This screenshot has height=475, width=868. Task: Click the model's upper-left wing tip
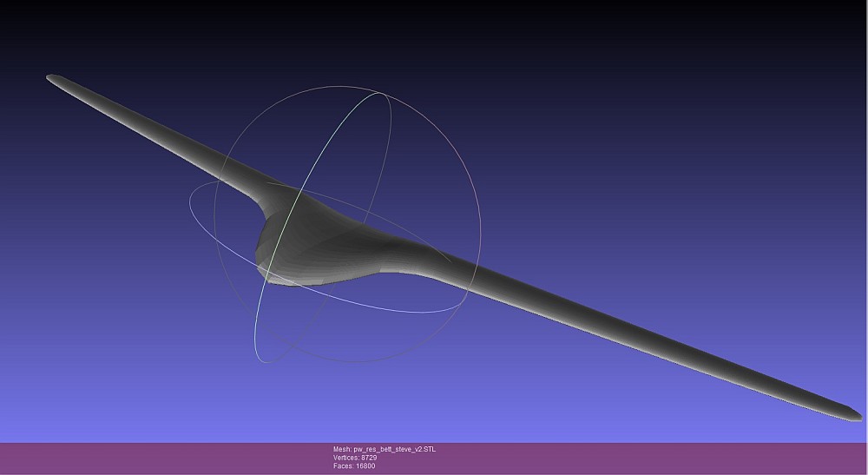pos(54,78)
